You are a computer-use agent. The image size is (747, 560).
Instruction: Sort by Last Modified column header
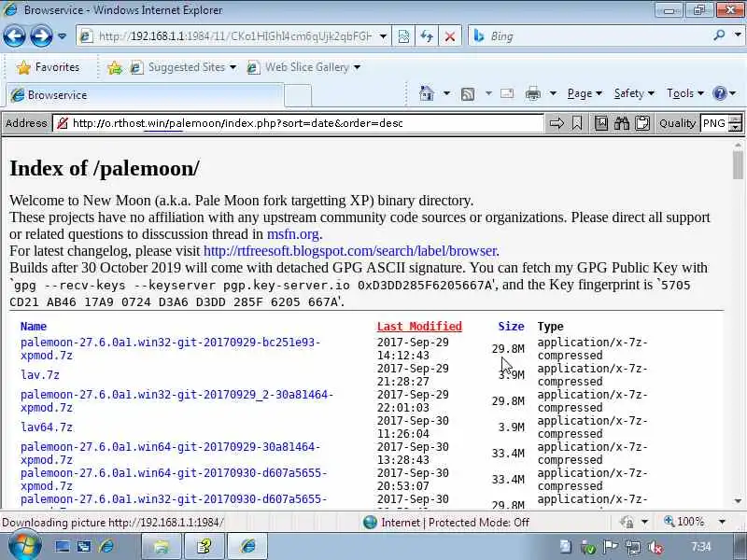click(x=419, y=327)
